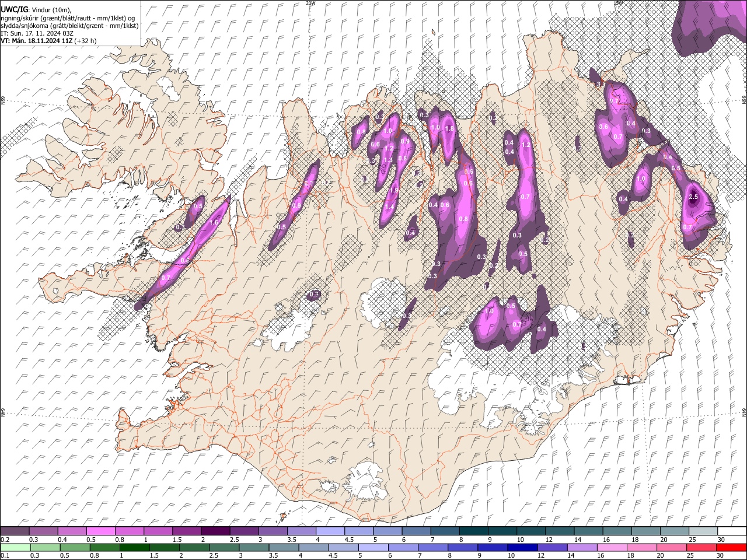Click the light lavender upper swatch between 4 and 4.5
747x560 pixels.
point(330,531)
